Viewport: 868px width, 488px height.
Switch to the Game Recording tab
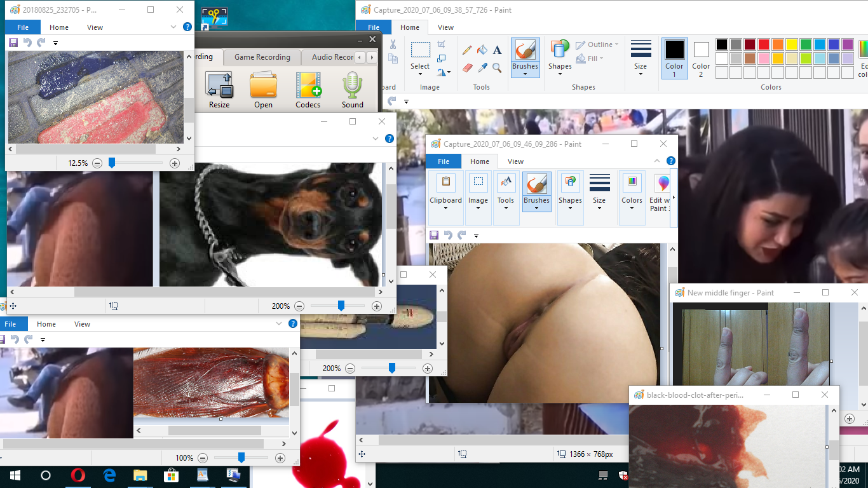tap(262, 57)
